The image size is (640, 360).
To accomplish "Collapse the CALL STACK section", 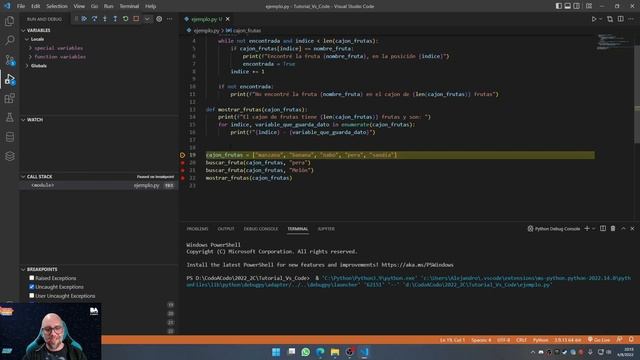I will coord(37,177).
